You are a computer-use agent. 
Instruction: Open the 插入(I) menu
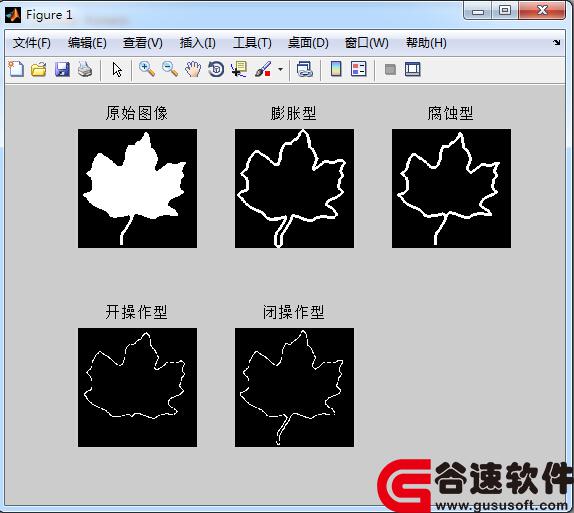click(x=198, y=43)
